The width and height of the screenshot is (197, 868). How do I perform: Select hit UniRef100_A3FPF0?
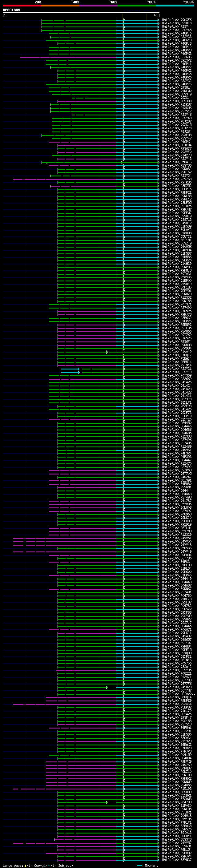[x=177, y=416]
